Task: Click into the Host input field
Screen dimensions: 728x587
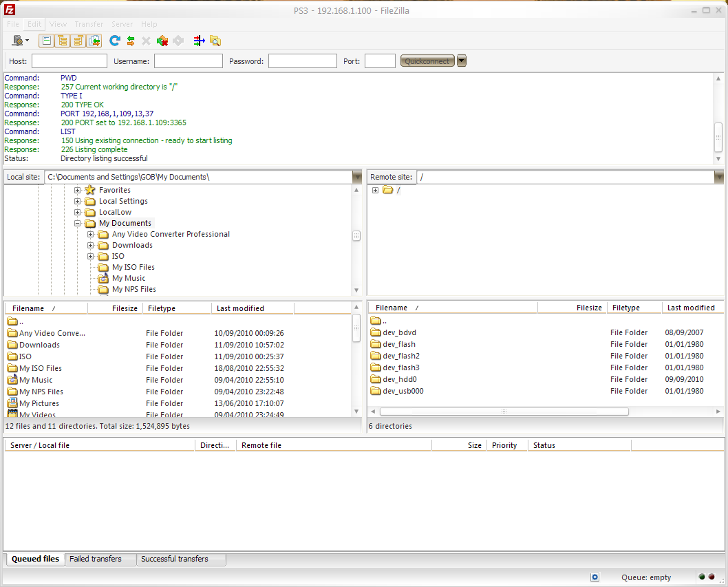Action: pos(69,61)
